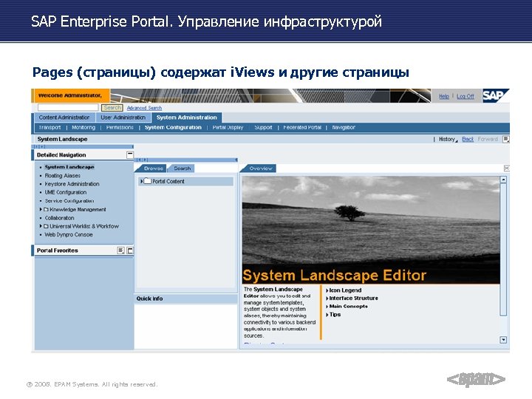The height and width of the screenshot is (399, 532).
Task: Expand the Portal Content tree node
Action: (x=141, y=182)
